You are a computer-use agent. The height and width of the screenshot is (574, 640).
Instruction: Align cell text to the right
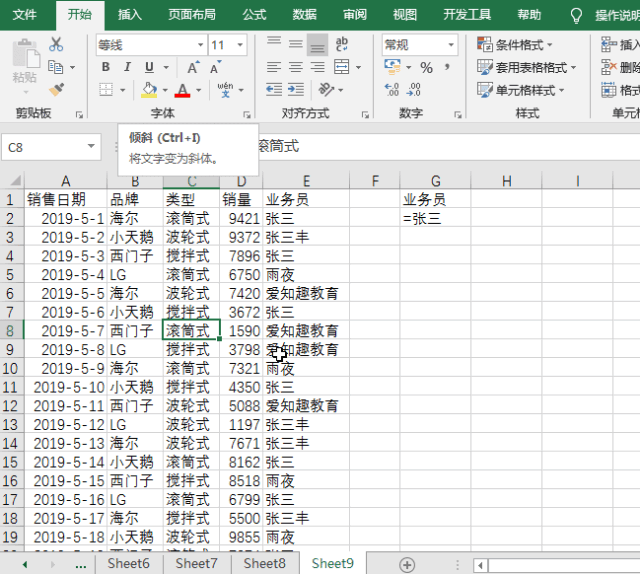pos(318,67)
